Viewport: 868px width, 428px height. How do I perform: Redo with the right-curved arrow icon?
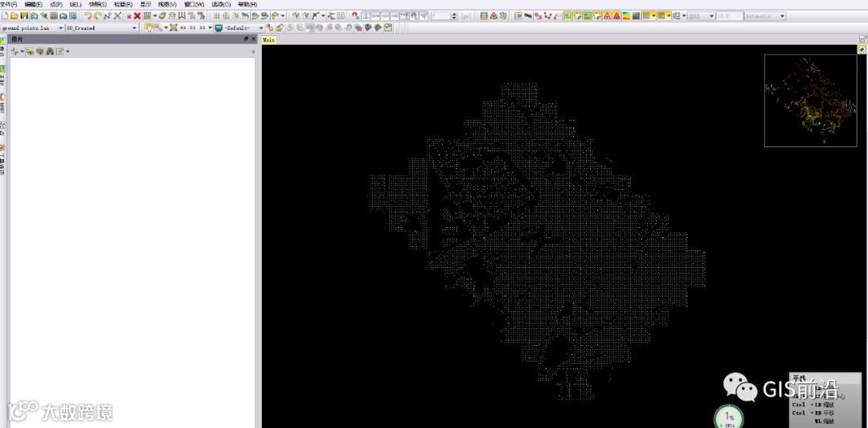(97, 16)
